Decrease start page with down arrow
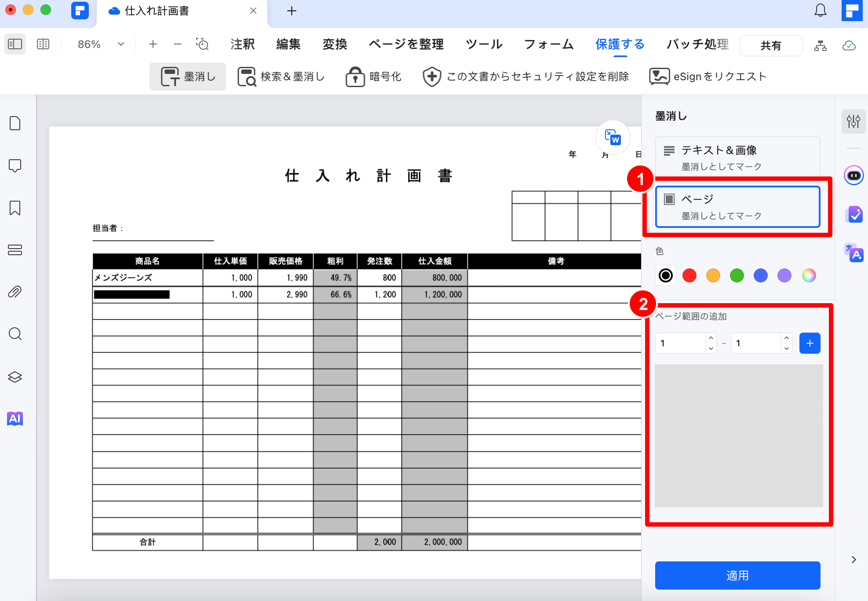 click(711, 348)
